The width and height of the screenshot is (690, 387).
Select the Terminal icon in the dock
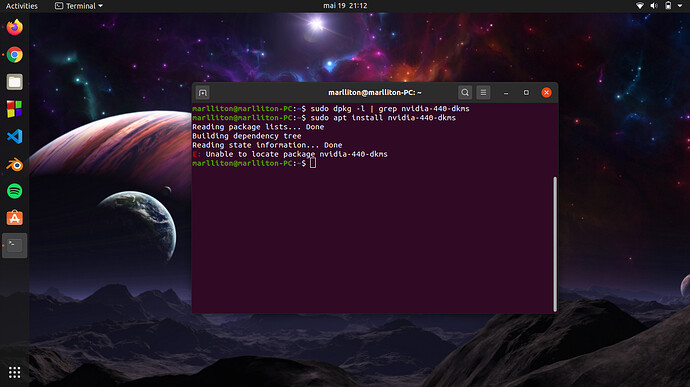(15, 245)
